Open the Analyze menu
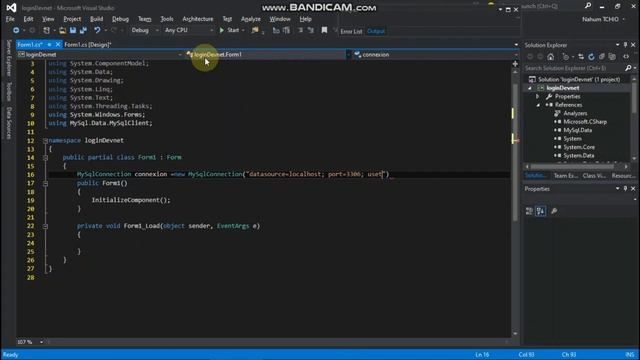Image resolution: width=640 pixels, height=360 pixels. coord(251,19)
